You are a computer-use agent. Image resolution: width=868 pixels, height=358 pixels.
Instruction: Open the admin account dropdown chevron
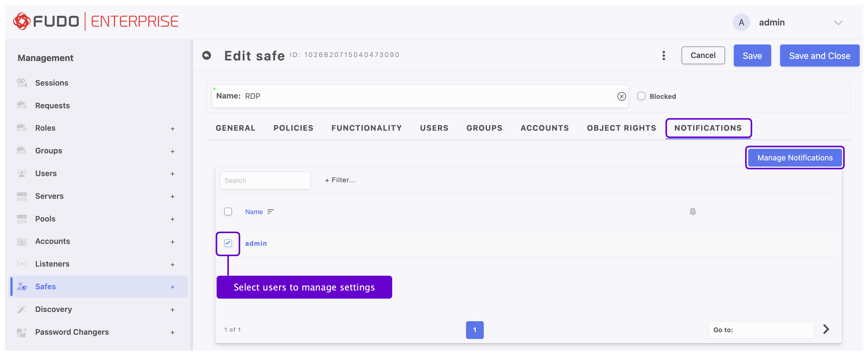(838, 23)
